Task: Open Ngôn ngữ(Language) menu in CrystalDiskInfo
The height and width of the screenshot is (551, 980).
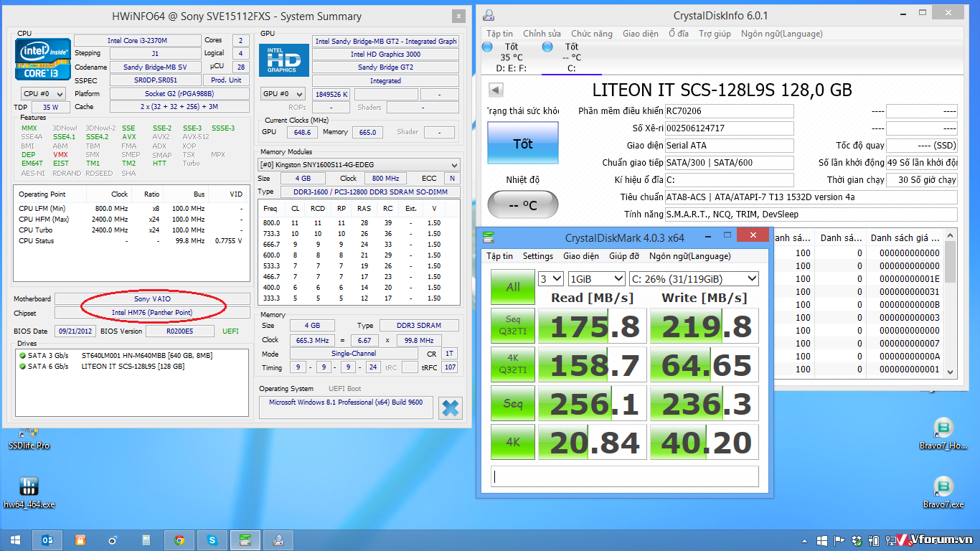Action: click(x=782, y=34)
